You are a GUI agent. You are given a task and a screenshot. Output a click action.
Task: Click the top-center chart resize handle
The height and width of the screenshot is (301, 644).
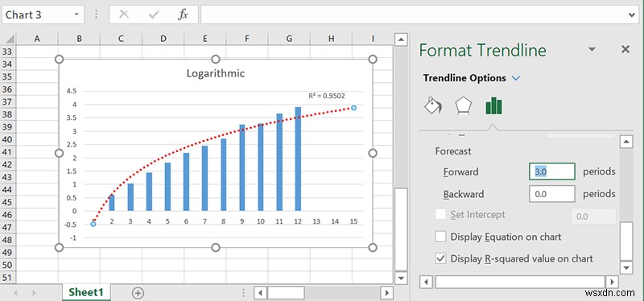[216, 59]
